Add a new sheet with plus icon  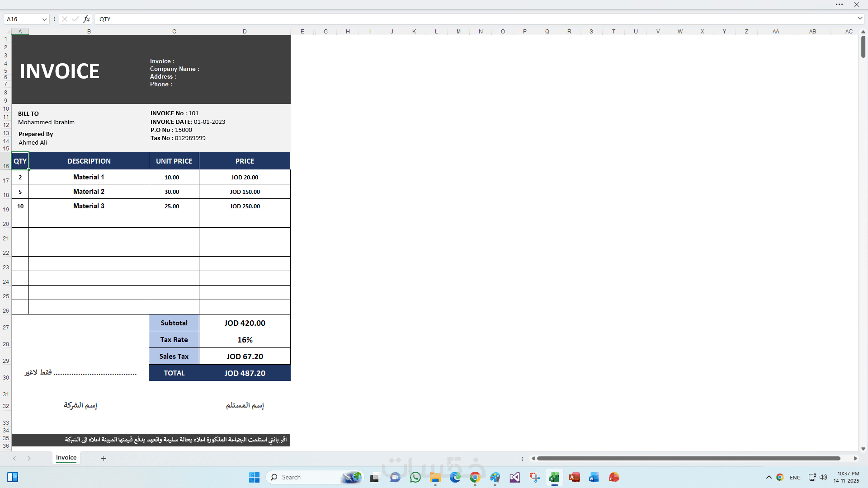(104, 458)
